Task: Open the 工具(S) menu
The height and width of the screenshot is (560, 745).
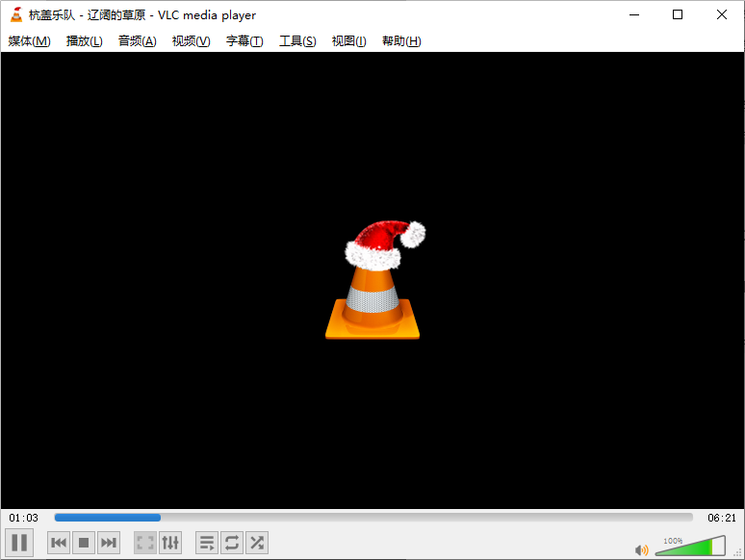Action: click(297, 41)
